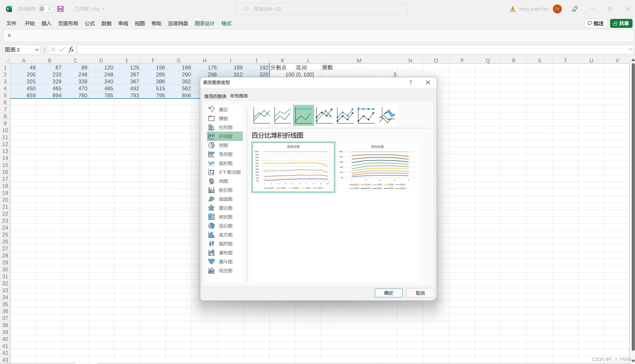
Task: Click cell A1 containing 48
Action: [x=24, y=67]
